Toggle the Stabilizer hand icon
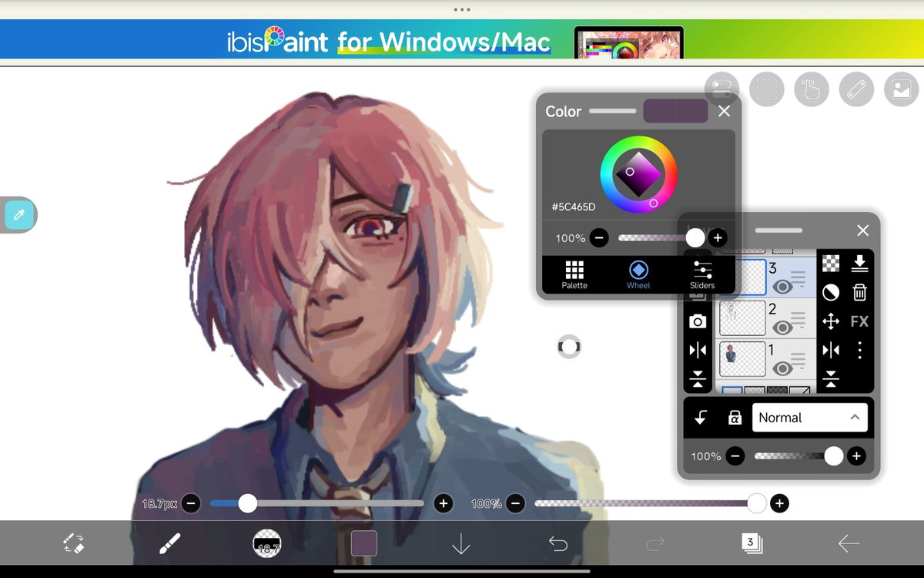This screenshot has width=924, height=578. pyautogui.click(x=811, y=89)
